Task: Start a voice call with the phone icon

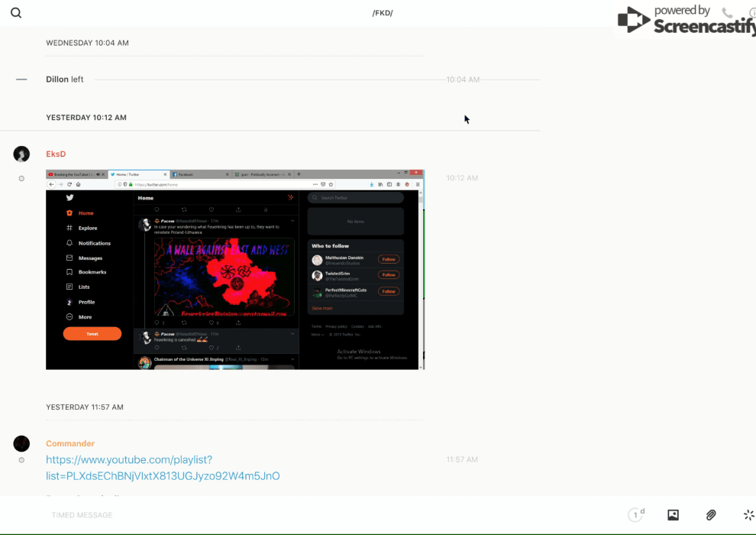Action: click(x=727, y=13)
